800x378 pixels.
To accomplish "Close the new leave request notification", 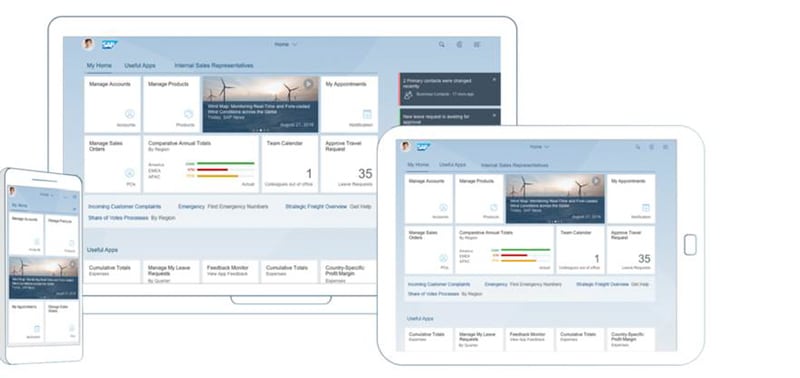I will point(494,116).
